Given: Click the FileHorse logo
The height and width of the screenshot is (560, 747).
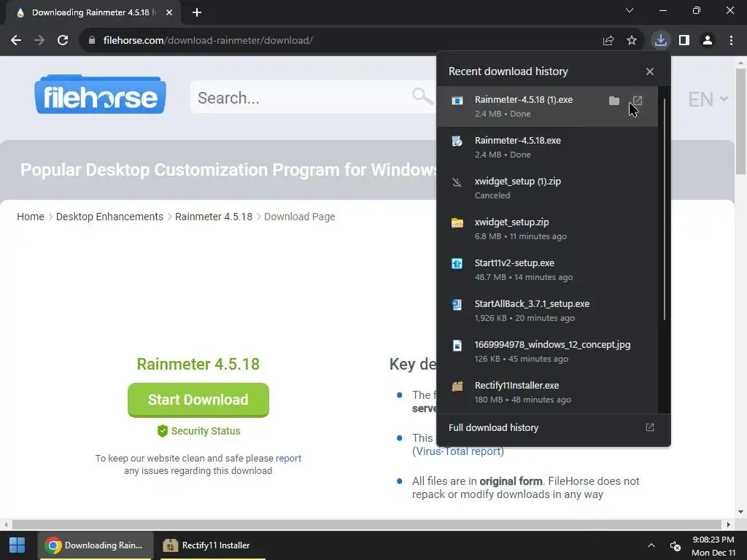Looking at the screenshot, I should point(100,94).
